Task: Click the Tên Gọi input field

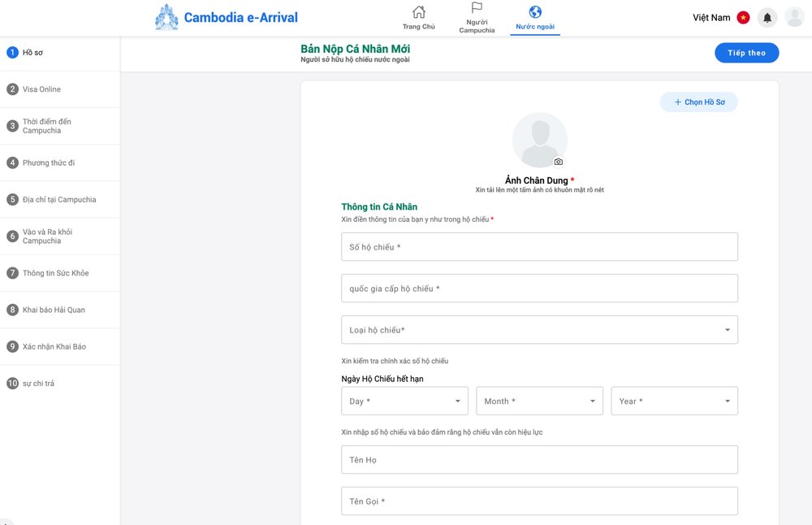Action: pyautogui.click(x=539, y=501)
